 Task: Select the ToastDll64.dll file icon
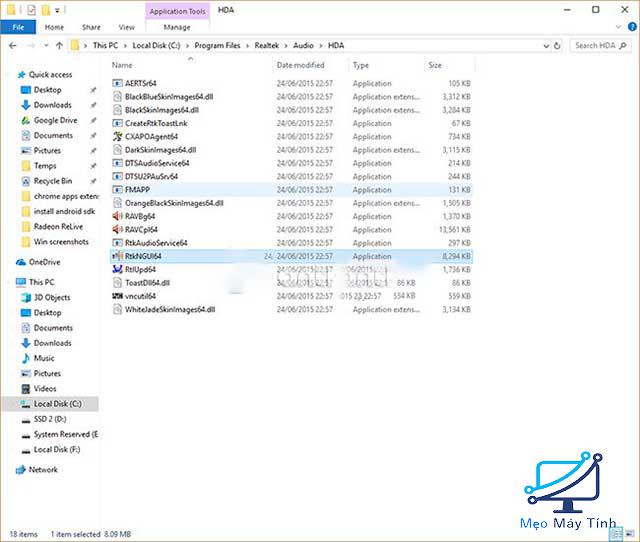click(x=118, y=283)
